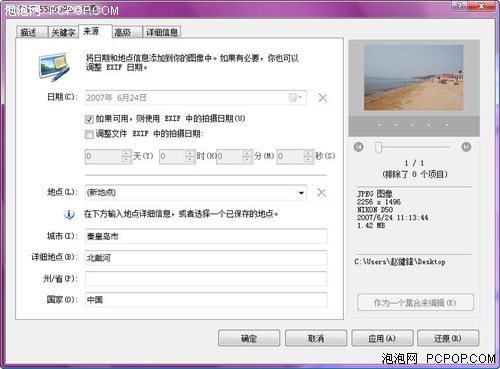Click the empty 州/省 input field
This screenshot has height=369, width=500.
pos(206,279)
